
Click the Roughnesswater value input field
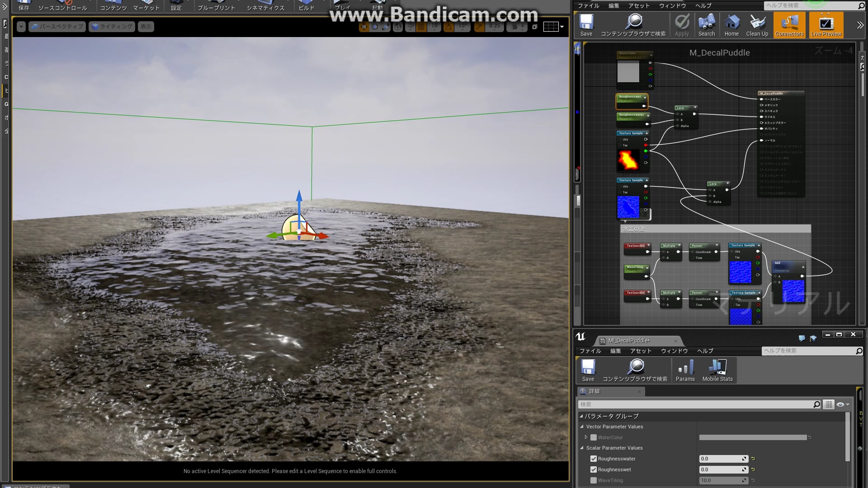720,458
